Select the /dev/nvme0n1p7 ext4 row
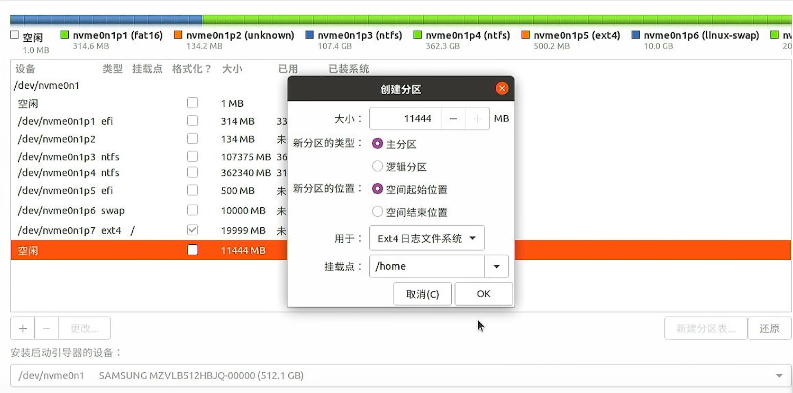Screen dimensions: 793x393 point(401,231)
